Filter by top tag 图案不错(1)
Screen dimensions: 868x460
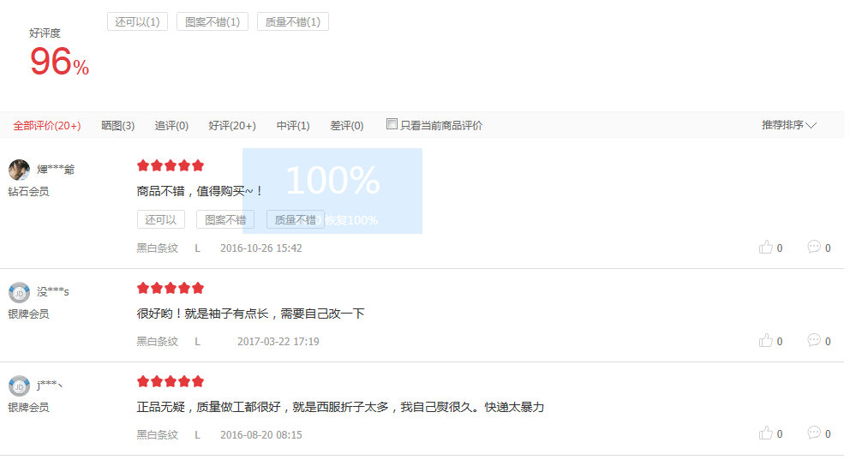(x=213, y=21)
